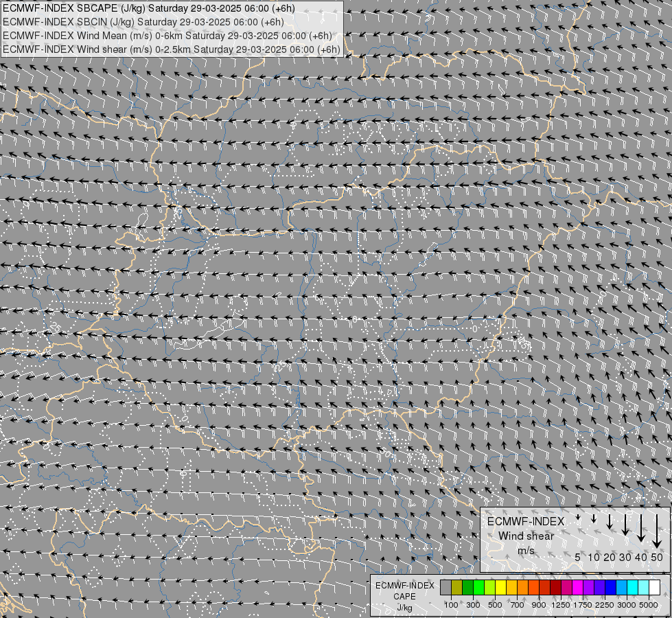Click the number 50 in wind shear legend
The image size is (672, 618).
point(657,557)
